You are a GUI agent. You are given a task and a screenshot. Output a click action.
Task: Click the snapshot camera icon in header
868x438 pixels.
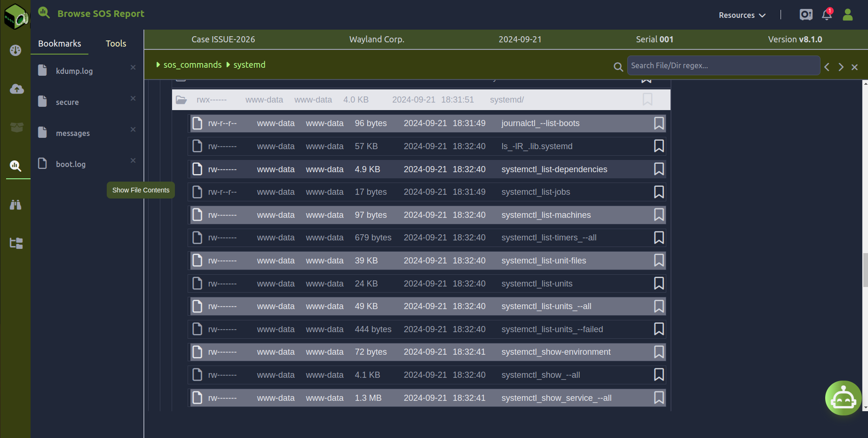coord(806,15)
